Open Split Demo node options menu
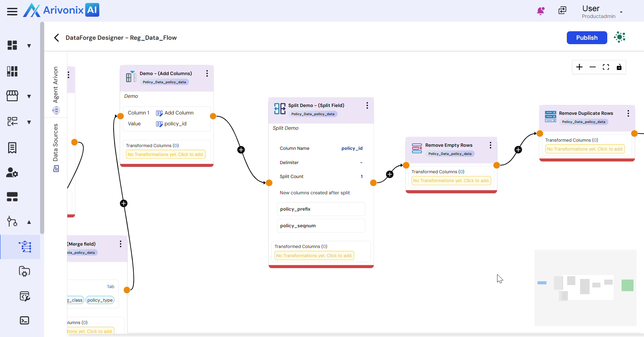This screenshot has width=644, height=337. click(x=367, y=106)
